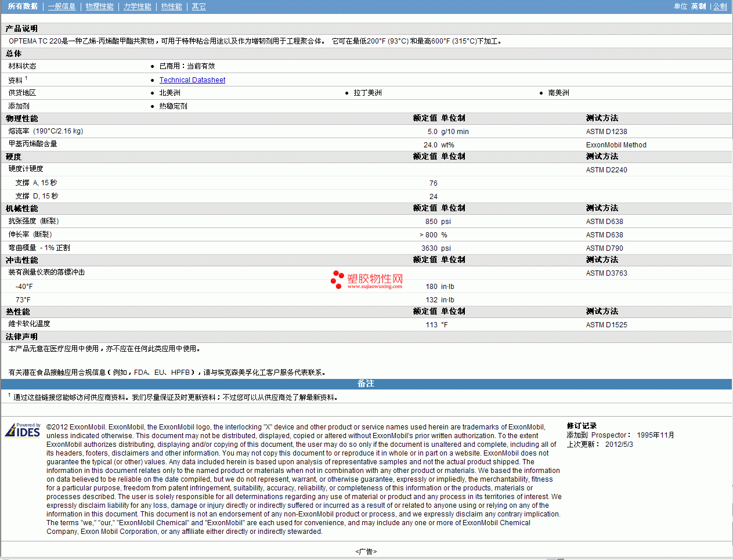This screenshot has width=733, height=560.
Task: Click the 备注 notes header bar
Action: pos(366,384)
